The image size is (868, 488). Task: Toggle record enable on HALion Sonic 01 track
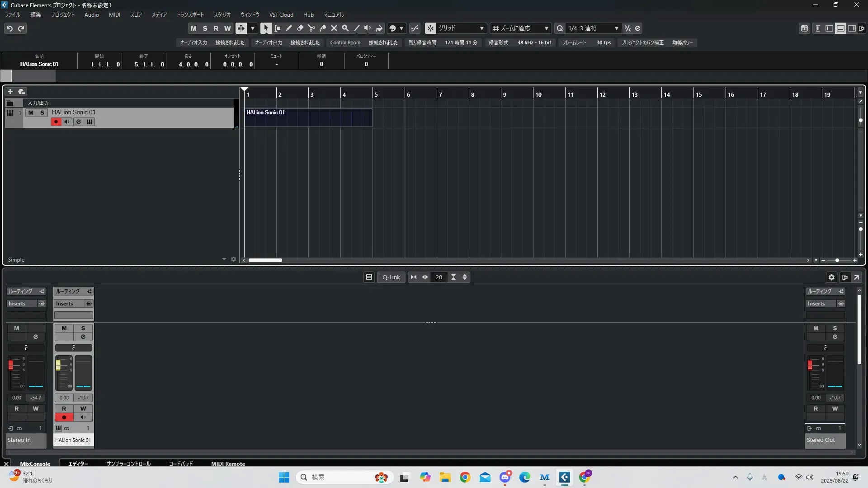(56, 122)
